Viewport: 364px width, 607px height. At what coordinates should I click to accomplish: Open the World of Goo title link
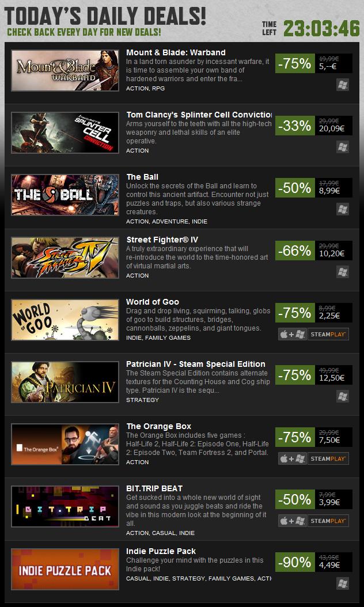click(153, 302)
